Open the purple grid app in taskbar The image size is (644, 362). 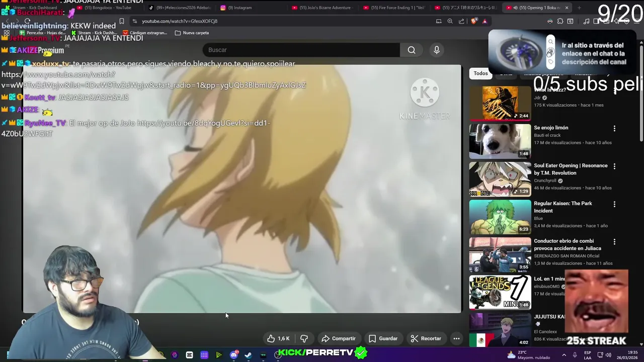pos(204,355)
